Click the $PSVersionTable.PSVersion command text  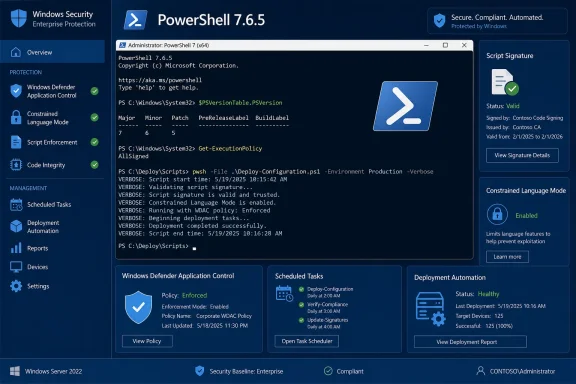tap(240, 103)
